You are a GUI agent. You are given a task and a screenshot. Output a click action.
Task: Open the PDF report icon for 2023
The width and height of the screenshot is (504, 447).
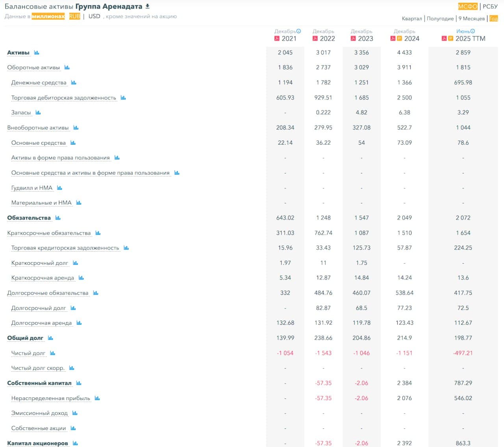point(353,39)
